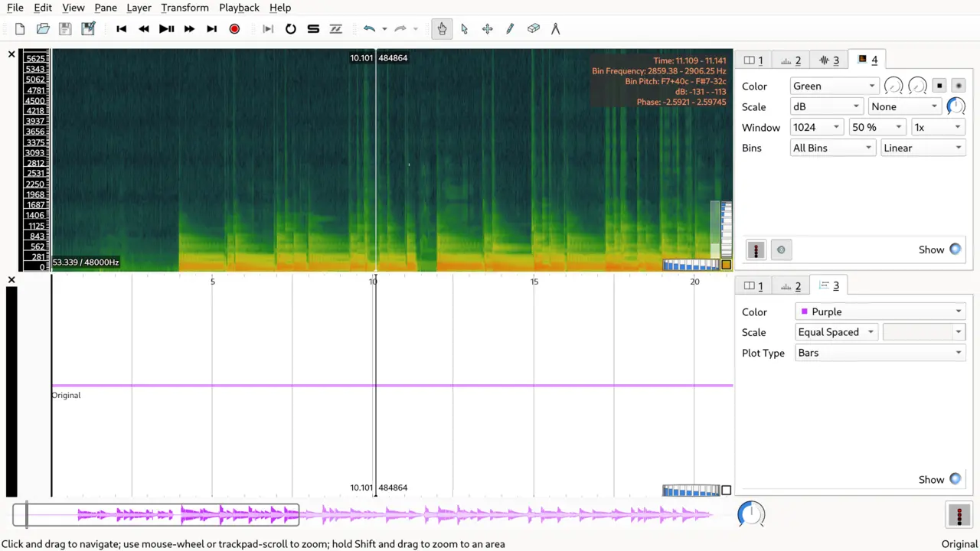Toggle Show for the spectrogram layer

[x=955, y=249]
